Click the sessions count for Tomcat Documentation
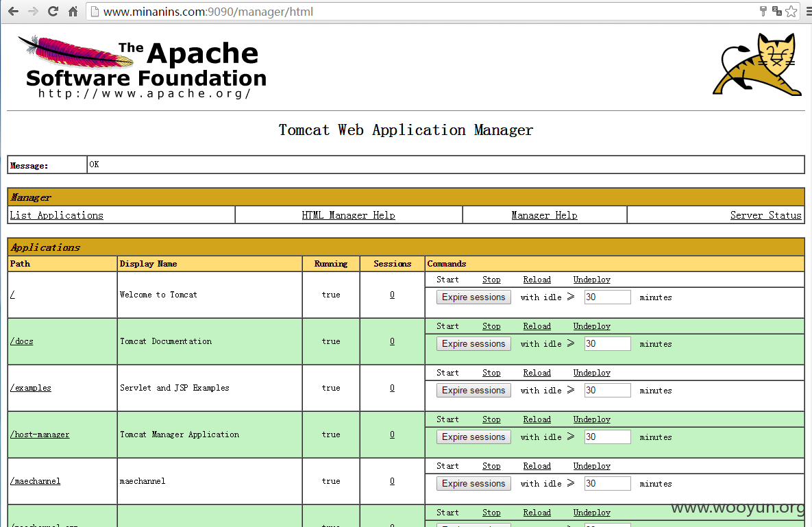The width and height of the screenshot is (812, 527). [392, 341]
